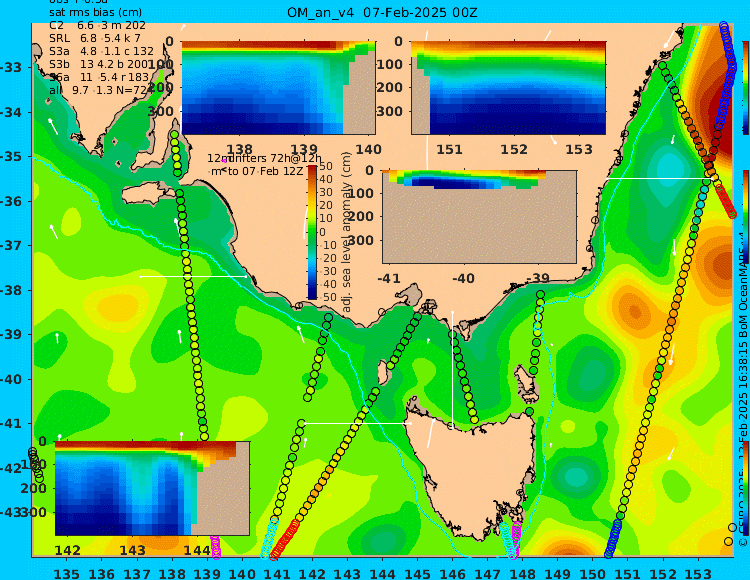
Task: Click the 135 longitude label on bottom axis
Action: pos(67,573)
